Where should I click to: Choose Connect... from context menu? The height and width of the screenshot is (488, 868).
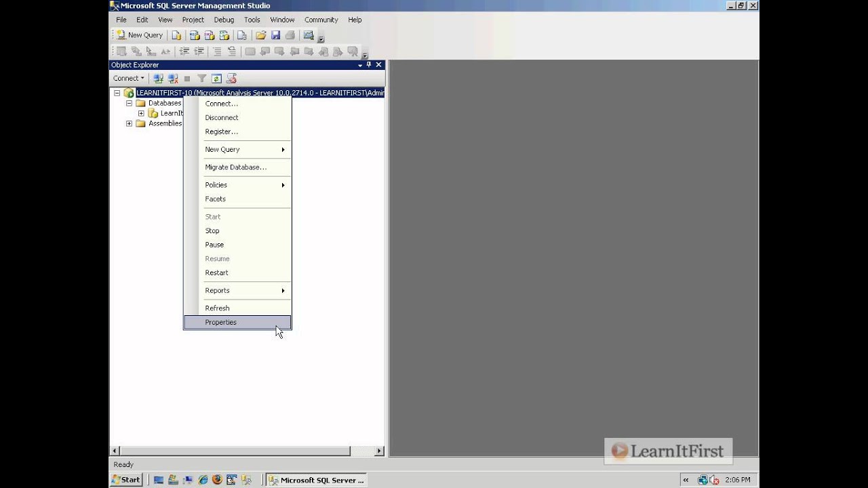pos(237,104)
